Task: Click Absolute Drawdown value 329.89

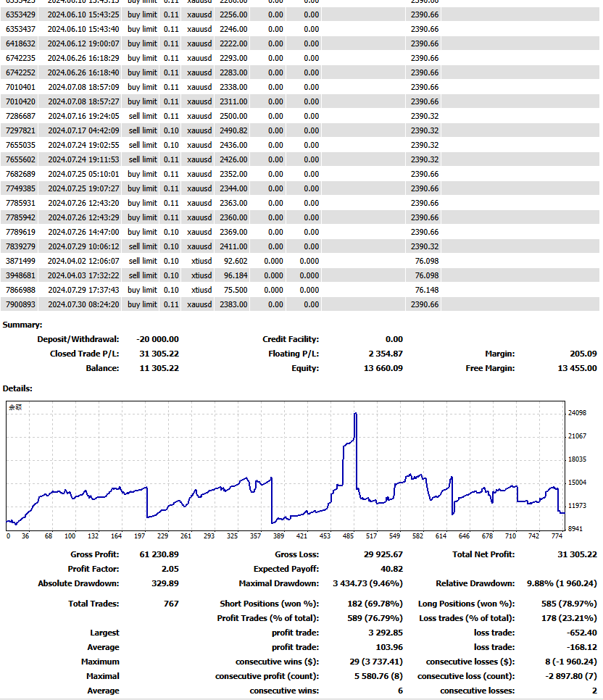Action: pos(165,583)
